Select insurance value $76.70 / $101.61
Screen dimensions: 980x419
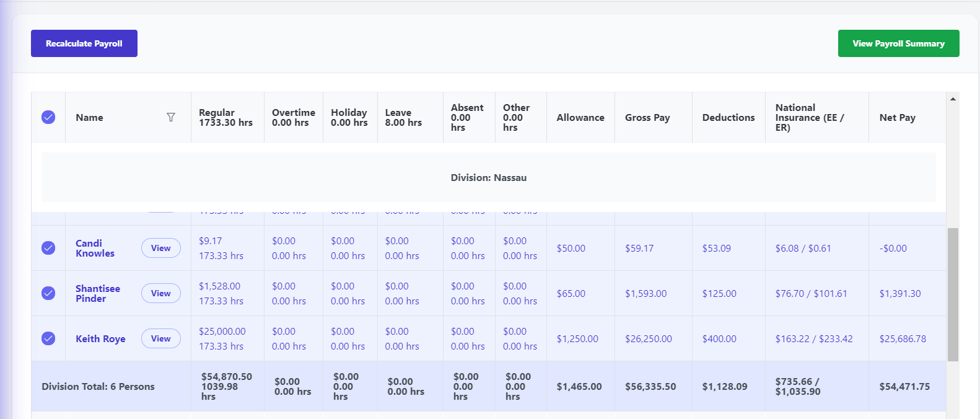click(x=812, y=293)
